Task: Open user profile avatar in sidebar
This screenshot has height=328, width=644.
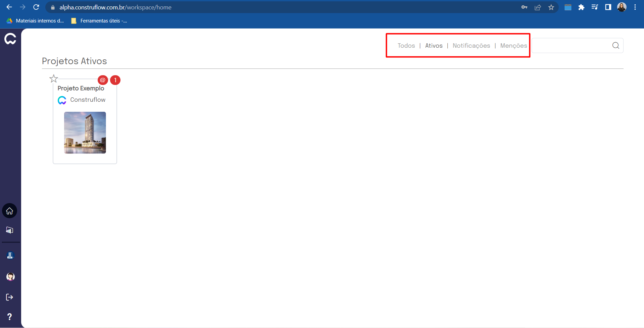Action: click(10, 277)
